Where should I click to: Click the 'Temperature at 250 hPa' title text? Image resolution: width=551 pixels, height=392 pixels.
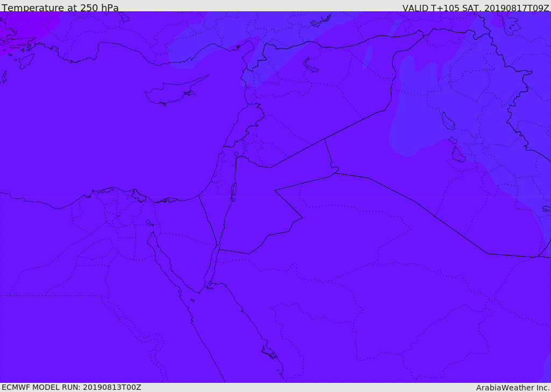click(60, 8)
